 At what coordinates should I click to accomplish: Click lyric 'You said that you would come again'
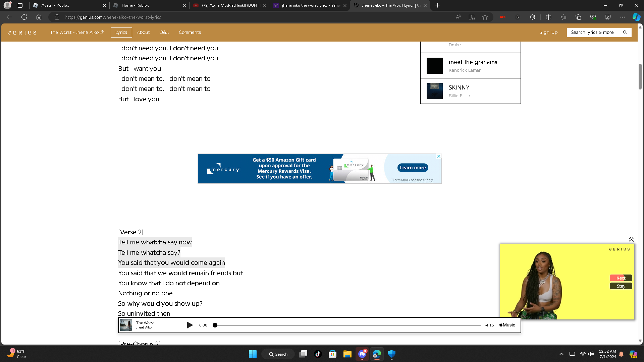coord(171,263)
